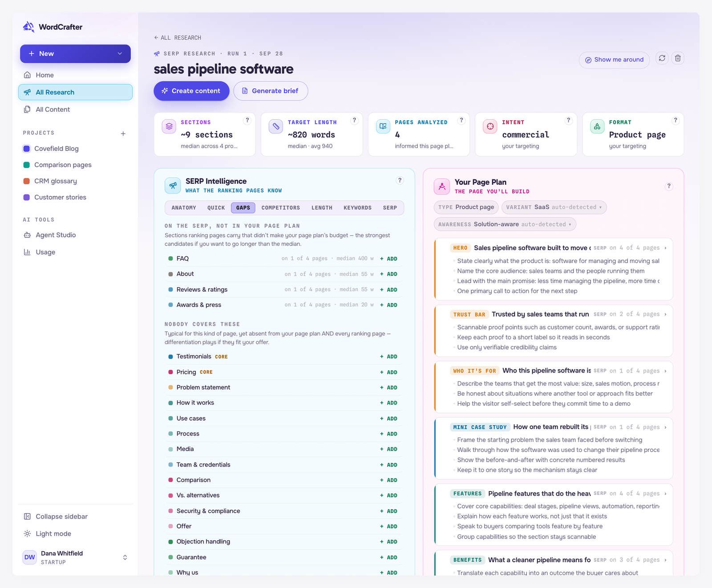Switch to the Competitors tab

[281, 208]
